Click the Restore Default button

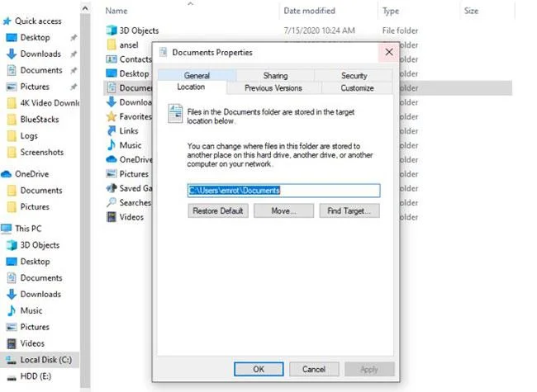218,210
